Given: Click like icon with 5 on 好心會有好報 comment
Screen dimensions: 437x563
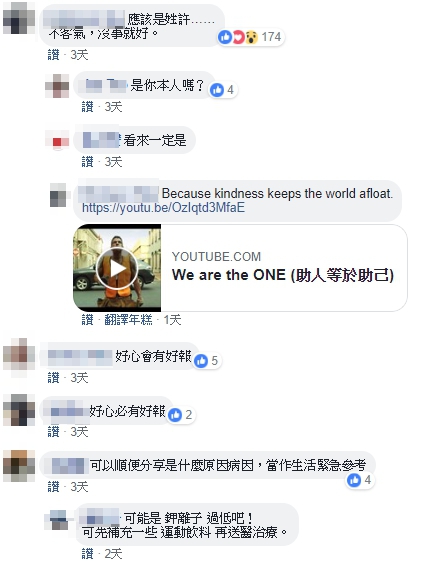Looking at the screenshot, I should (x=201, y=361).
